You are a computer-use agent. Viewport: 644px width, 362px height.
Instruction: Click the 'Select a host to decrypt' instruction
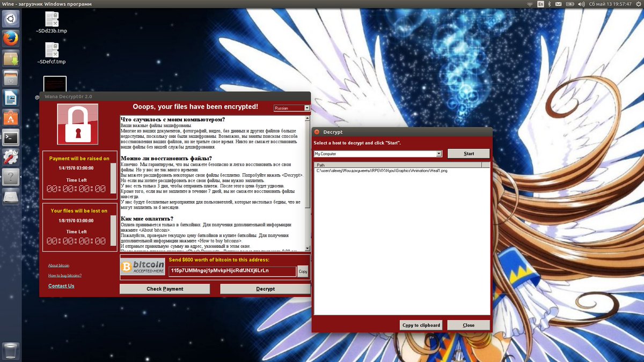357,143
